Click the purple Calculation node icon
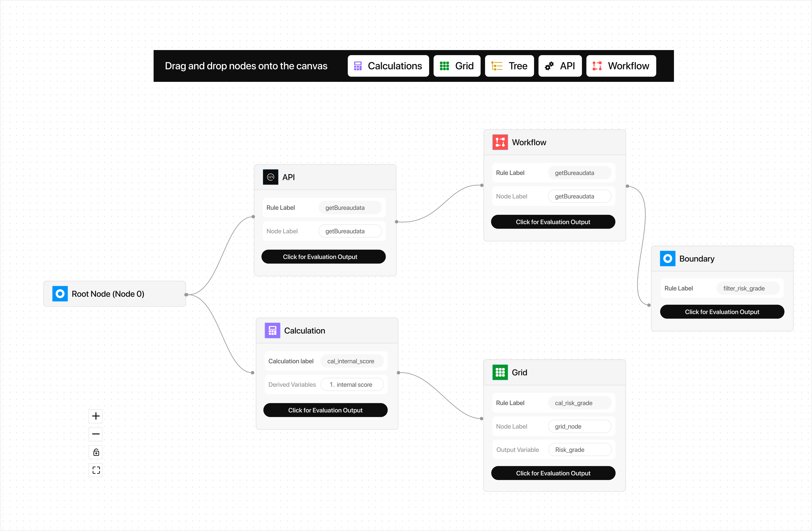The height and width of the screenshot is (531, 812). 272,330
